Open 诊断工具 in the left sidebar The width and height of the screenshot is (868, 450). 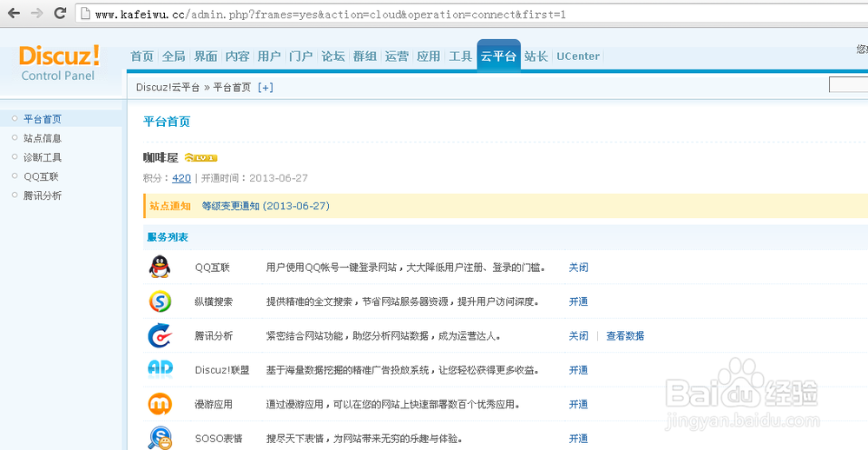43,157
